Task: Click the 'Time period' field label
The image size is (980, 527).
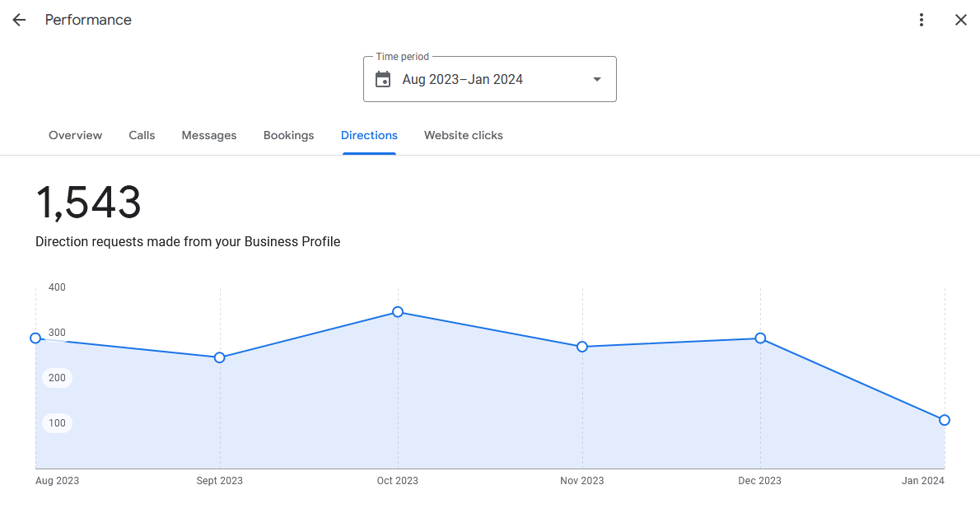Action: click(x=403, y=57)
